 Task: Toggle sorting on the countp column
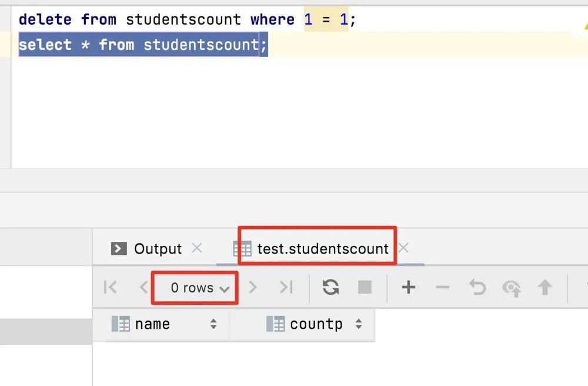pos(359,324)
